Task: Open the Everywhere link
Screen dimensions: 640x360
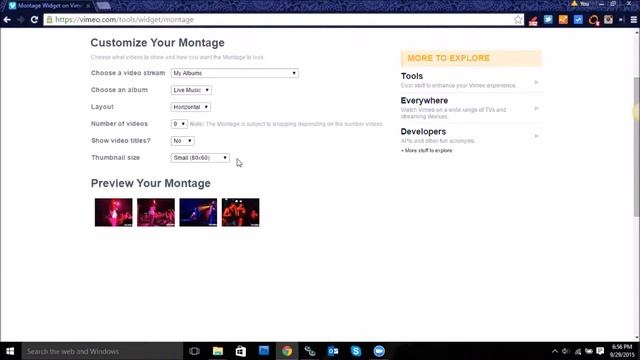Action: coord(424,100)
